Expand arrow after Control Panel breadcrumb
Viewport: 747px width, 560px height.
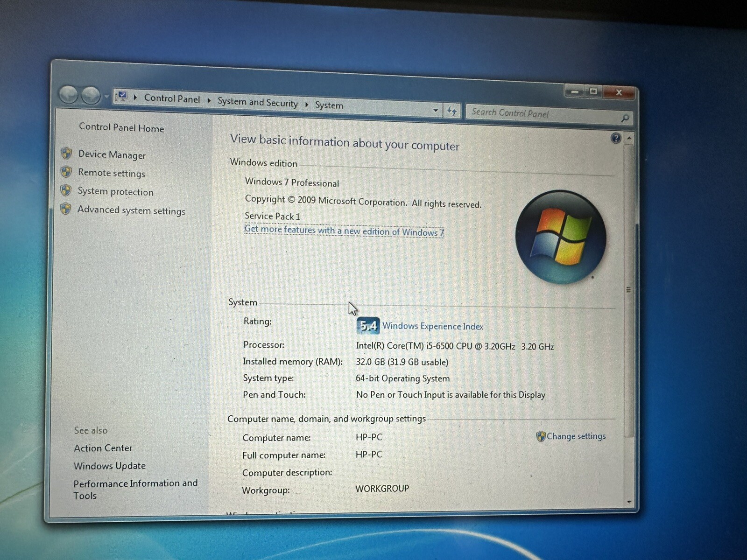pyautogui.click(x=209, y=100)
